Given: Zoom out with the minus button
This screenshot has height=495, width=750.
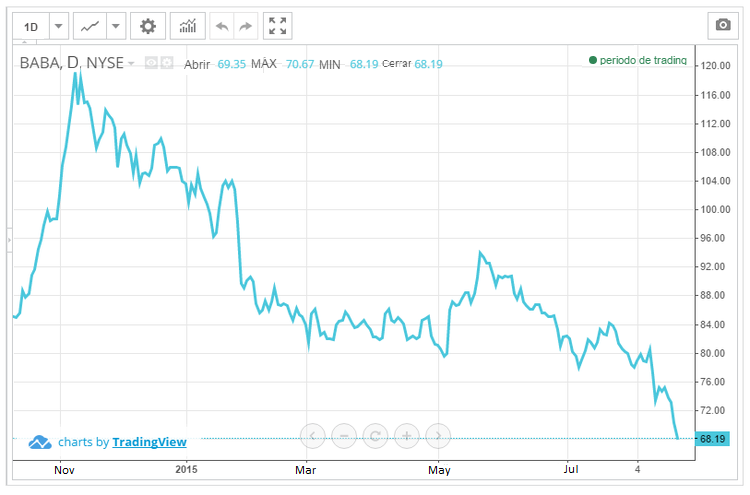Looking at the screenshot, I should 343,435.
